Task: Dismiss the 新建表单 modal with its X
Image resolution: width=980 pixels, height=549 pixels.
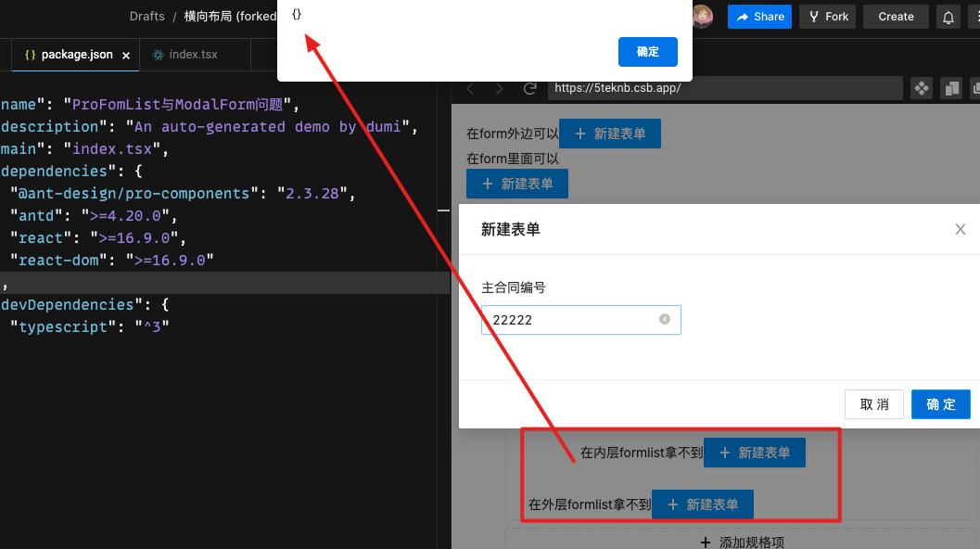Action: pyautogui.click(x=961, y=229)
